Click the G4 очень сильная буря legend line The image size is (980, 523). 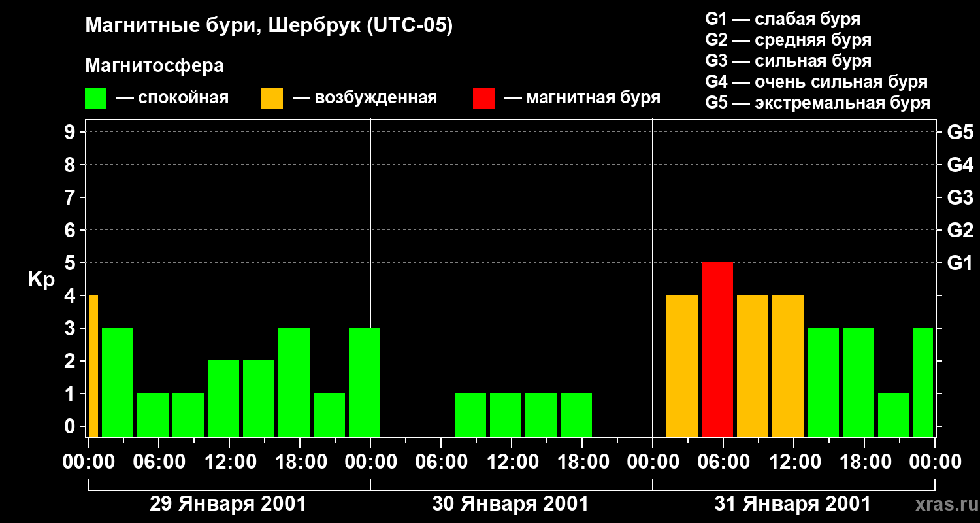point(817,82)
